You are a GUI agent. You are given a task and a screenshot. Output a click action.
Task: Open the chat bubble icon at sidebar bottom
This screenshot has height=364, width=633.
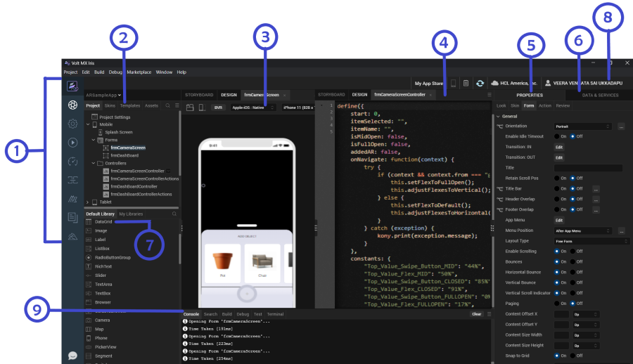click(x=72, y=356)
